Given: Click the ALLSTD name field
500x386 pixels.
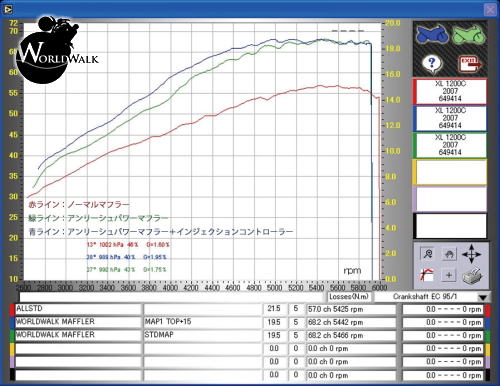Looking at the screenshot, I should point(78,309).
